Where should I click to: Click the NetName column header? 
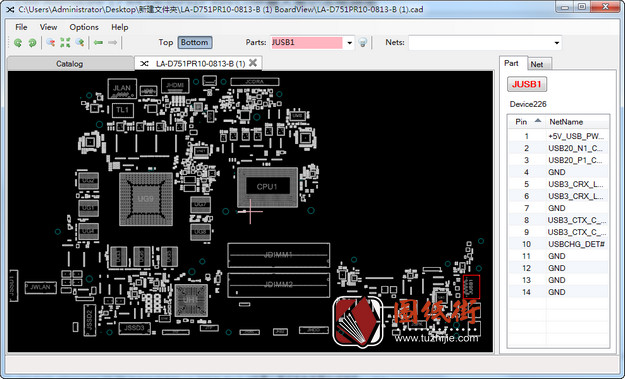577,122
